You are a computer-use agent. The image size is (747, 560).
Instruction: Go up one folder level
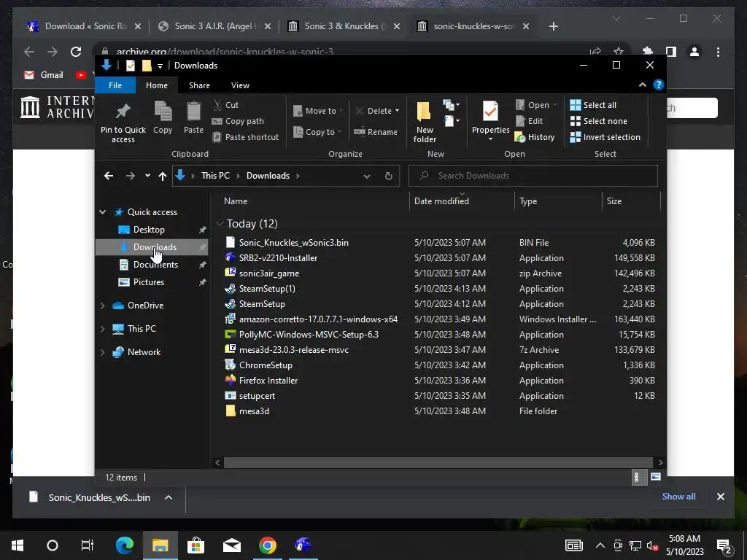point(163,176)
